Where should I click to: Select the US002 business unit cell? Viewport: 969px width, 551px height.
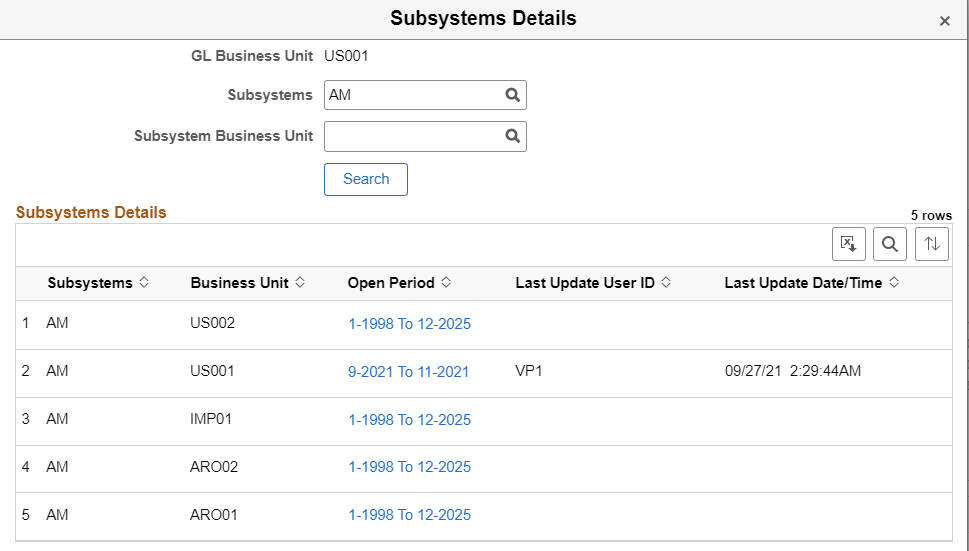pos(213,323)
